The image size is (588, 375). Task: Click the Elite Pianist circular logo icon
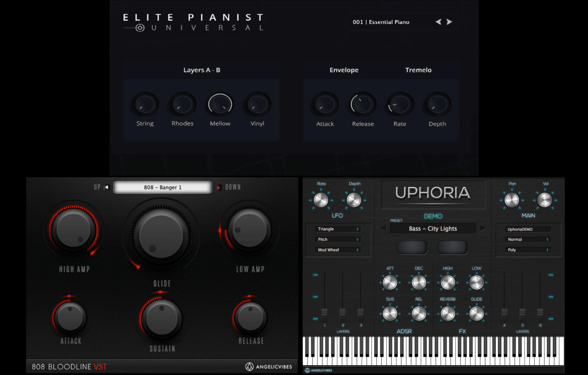pos(140,28)
